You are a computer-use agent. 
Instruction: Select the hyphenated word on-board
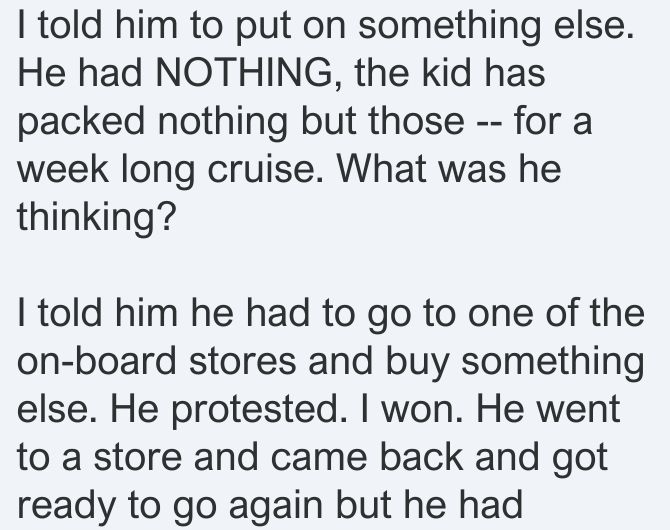[97, 361]
